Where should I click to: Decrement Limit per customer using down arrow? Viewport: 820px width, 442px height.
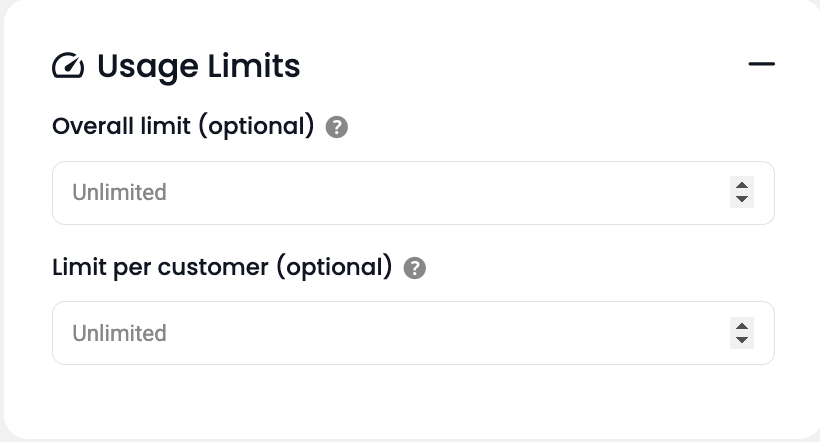pyautogui.click(x=741, y=339)
